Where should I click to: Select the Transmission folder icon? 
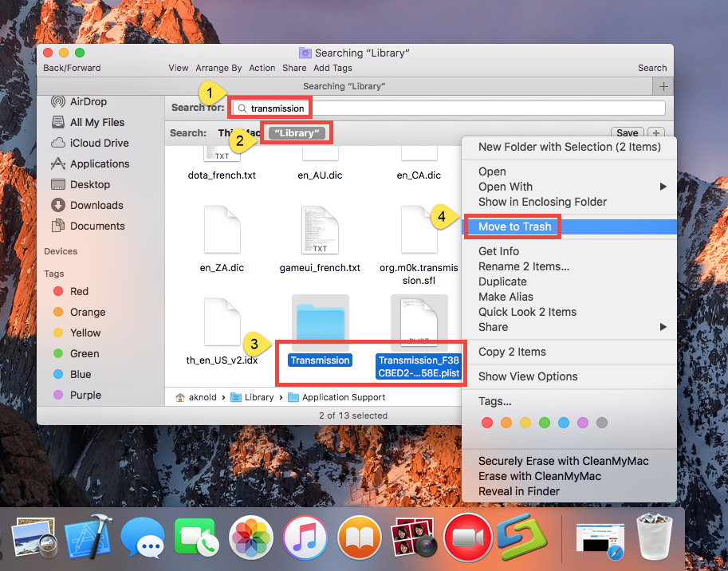(x=320, y=321)
